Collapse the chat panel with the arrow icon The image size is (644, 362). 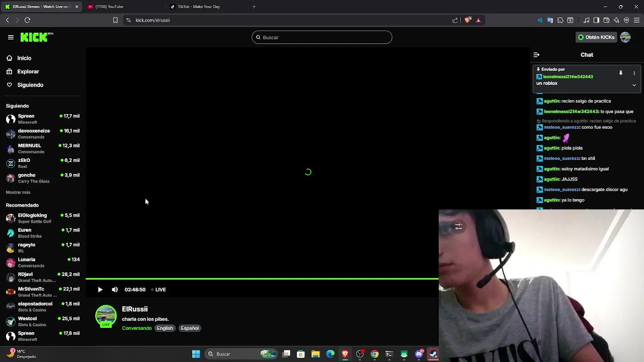point(536,55)
